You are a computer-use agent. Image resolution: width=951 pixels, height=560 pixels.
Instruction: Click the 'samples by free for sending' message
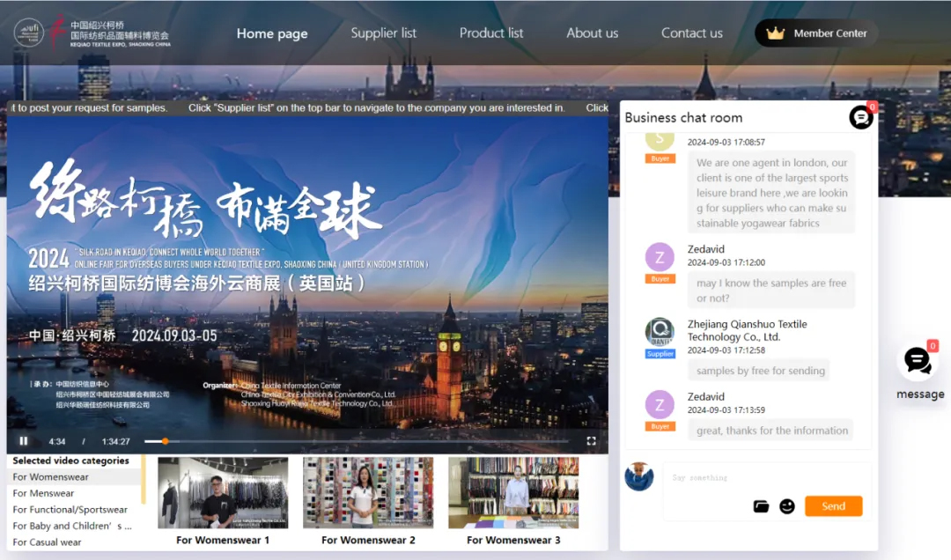click(x=760, y=371)
